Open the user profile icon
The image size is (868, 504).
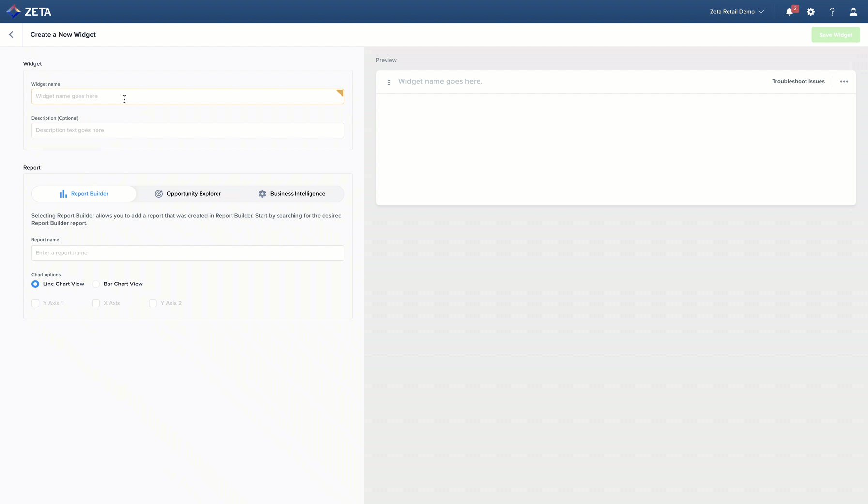click(853, 12)
